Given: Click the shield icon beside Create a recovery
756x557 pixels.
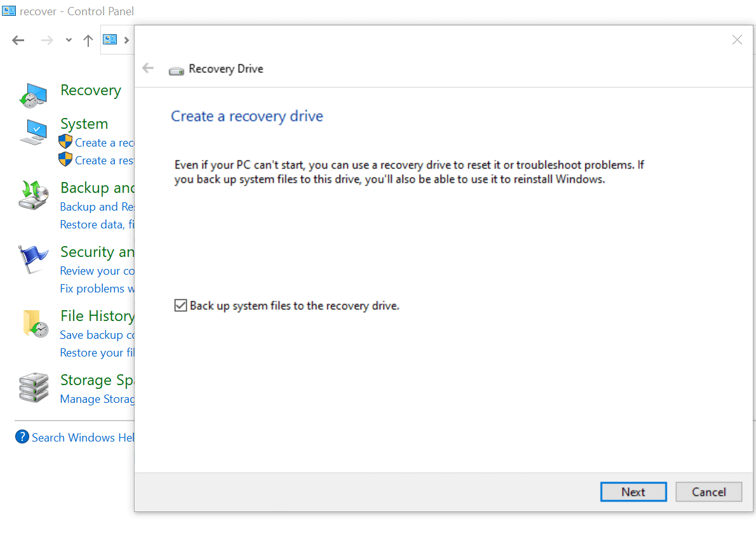Looking at the screenshot, I should pyautogui.click(x=65, y=142).
